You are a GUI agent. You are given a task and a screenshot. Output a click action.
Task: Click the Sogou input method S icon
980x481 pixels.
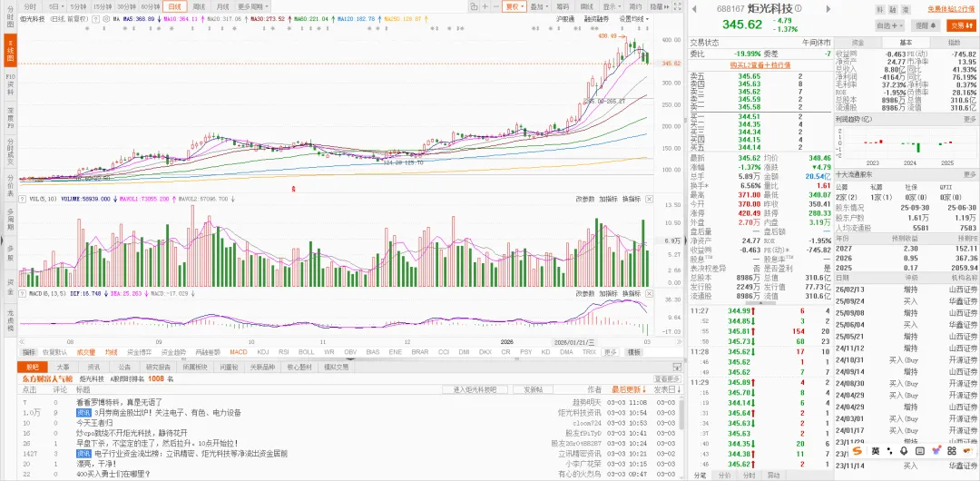coord(857,450)
